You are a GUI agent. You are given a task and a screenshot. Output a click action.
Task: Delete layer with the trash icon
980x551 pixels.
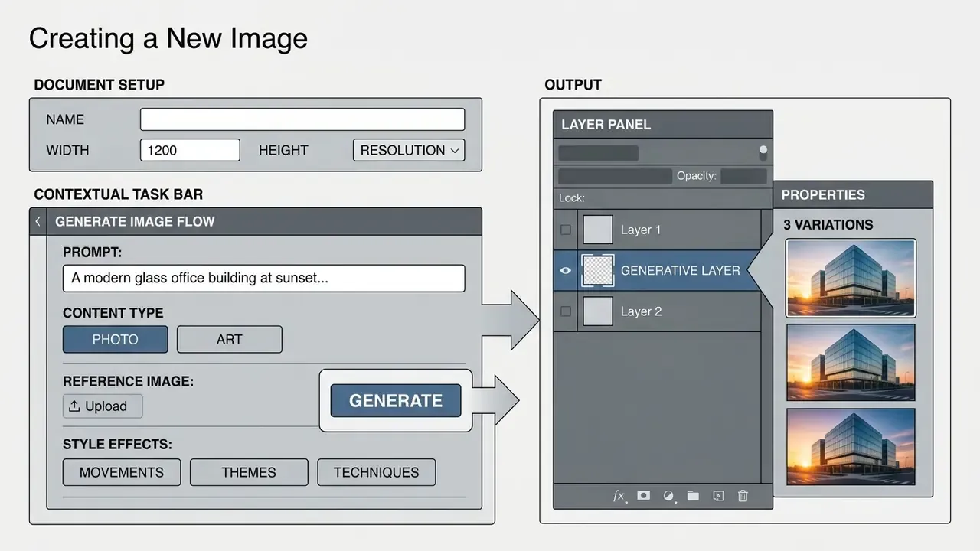[743, 496]
